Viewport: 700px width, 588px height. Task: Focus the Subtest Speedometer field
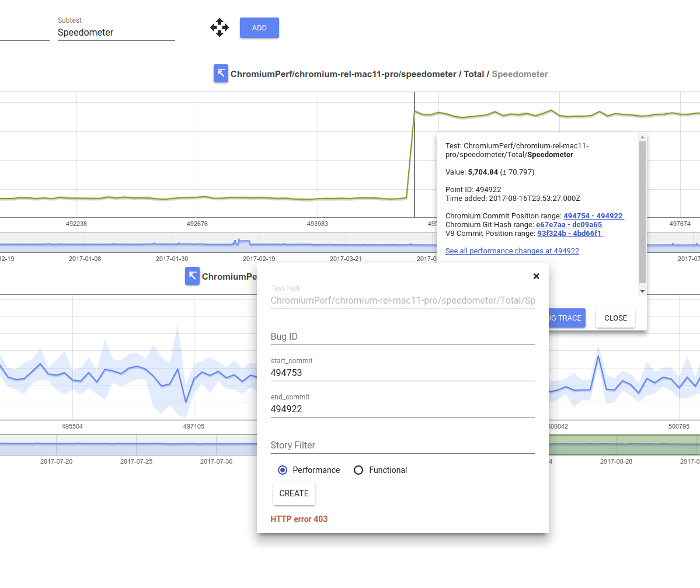pos(116,33)
